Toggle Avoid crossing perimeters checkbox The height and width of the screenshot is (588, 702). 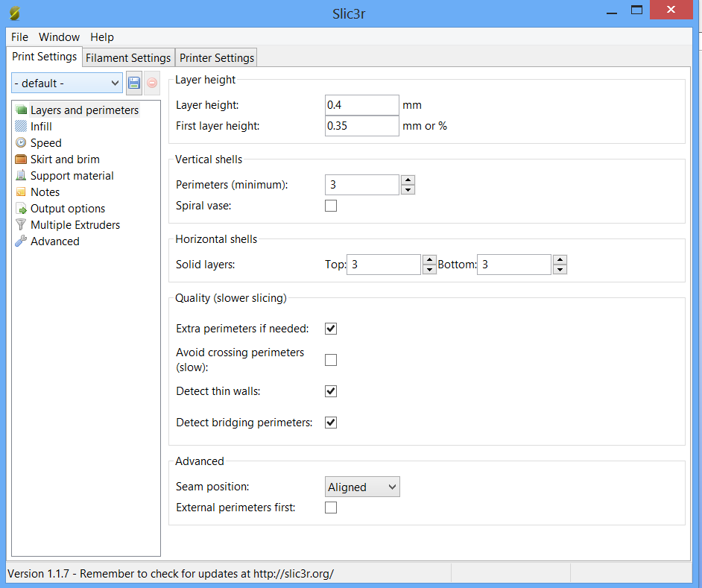331,360
